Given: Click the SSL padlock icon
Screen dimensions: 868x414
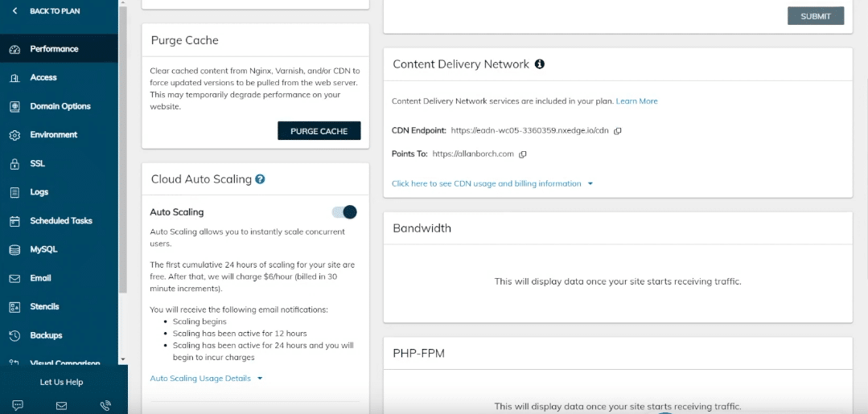Looking at the screenshot, I should pyautogui.click(x=15, y=164).
